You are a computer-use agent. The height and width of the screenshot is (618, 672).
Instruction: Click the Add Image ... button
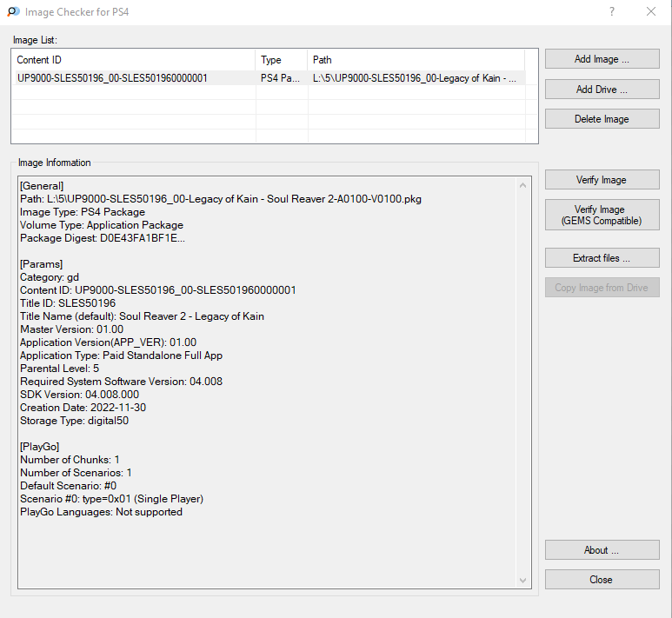tap(602, 59)
